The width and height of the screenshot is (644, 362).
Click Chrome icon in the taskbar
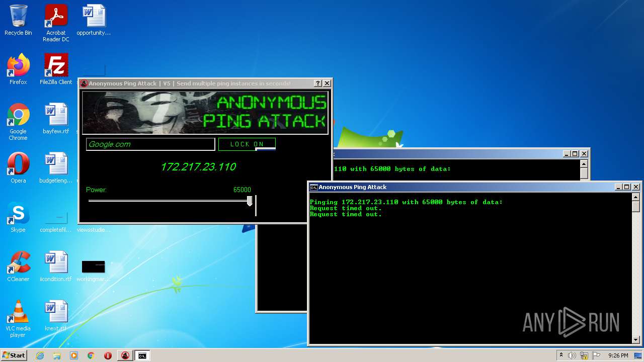[x=91, y=355]
